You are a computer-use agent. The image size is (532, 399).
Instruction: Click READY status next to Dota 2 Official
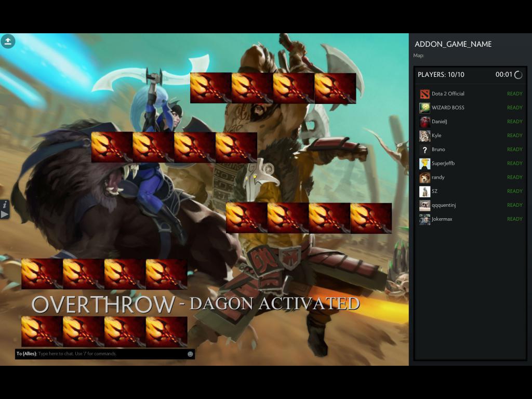click(514, 94)
